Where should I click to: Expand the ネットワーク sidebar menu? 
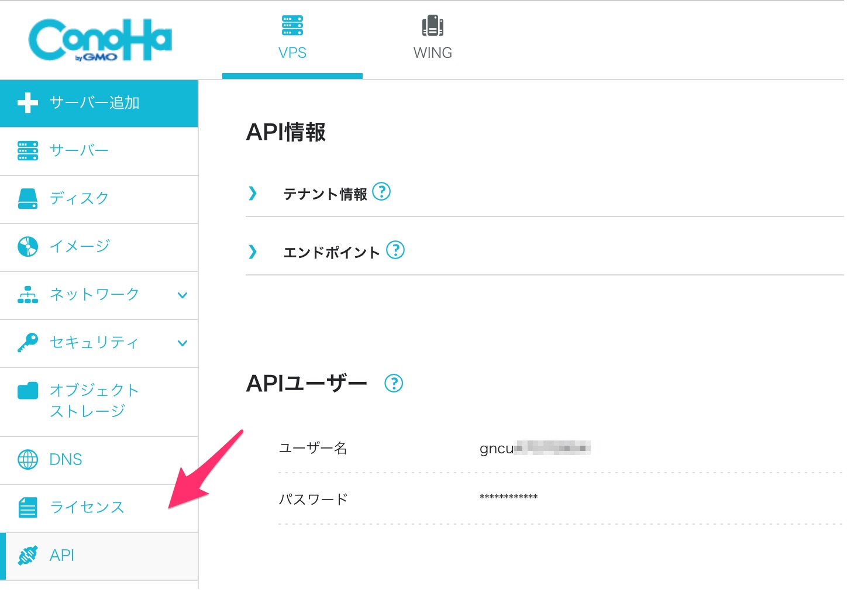tap(182, 295)
